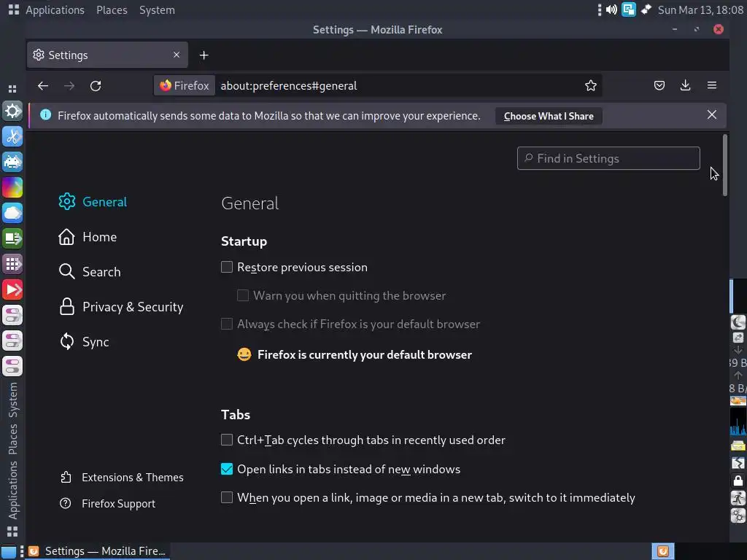
Task: Click the volume icon in system tray
Action: [612, 9]
